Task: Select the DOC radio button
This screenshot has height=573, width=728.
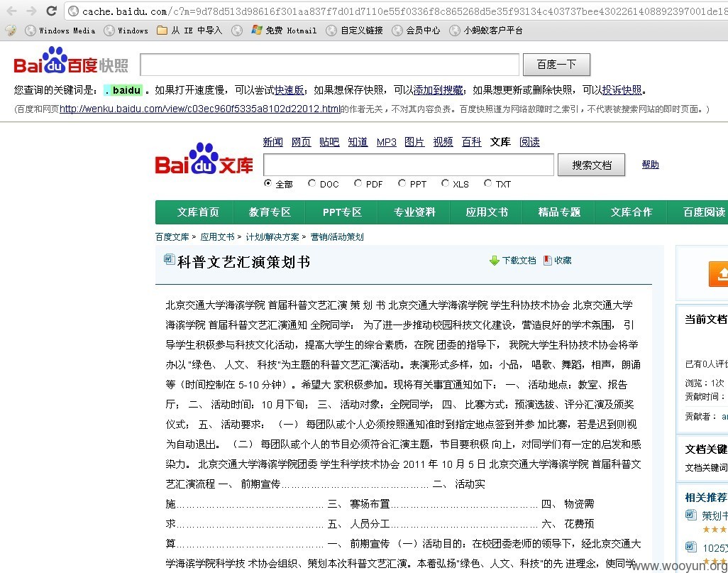Action: tap(312, 184)
